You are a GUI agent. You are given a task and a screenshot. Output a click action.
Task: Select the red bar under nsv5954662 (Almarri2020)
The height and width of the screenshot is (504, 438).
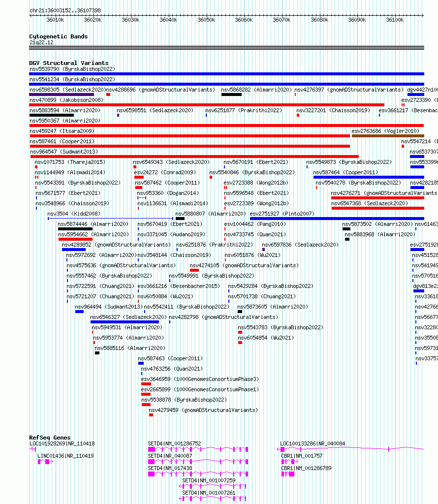pyautogui.click(x=75, y=239)
